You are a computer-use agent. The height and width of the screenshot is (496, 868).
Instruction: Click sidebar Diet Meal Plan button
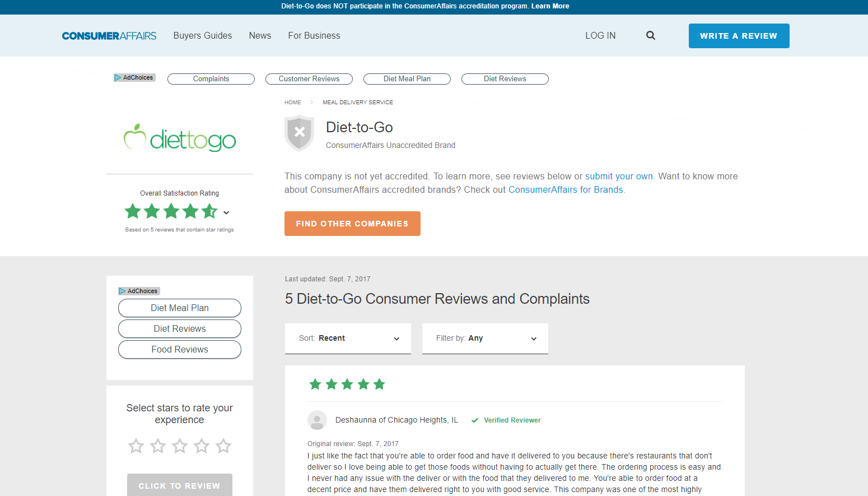pos(180,308)
